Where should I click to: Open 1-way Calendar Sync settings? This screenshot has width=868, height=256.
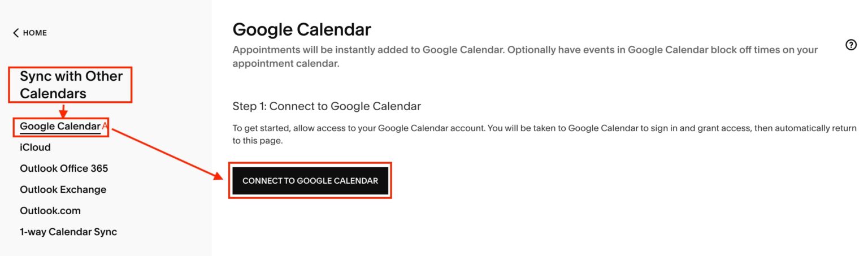coord(68,232)
